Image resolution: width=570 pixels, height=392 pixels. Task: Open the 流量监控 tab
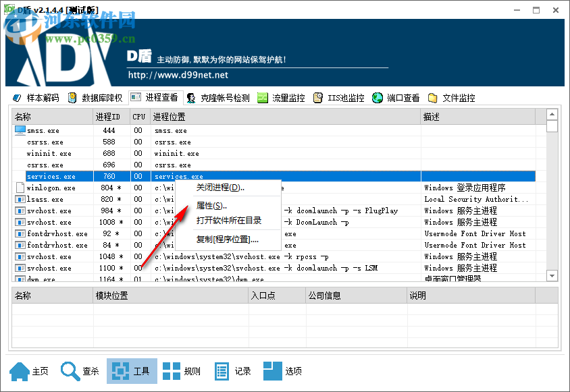click(x=282, y=98)
